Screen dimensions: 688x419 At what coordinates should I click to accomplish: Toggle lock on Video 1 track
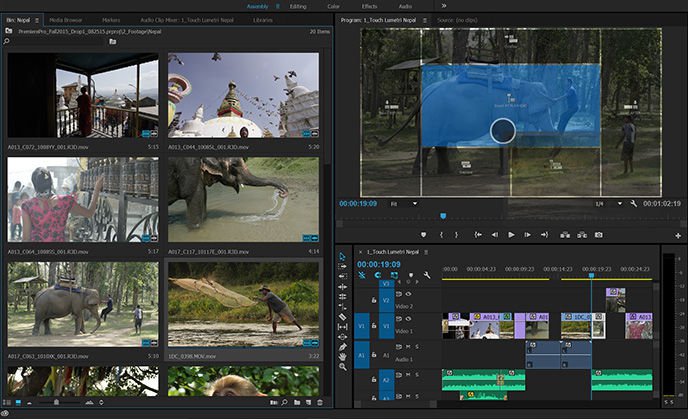click(x=373, y=325)
